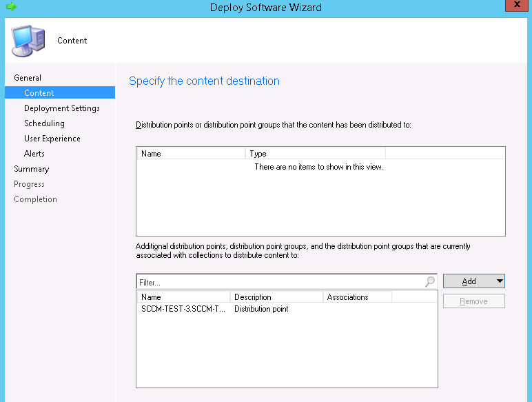Select the General wizard step
This screenshot has height=402, width=532.
(28, 78)
